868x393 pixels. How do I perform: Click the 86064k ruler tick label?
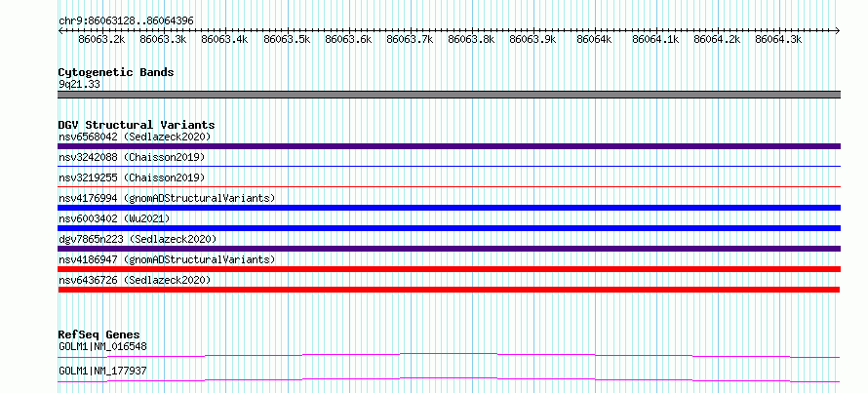594,39
